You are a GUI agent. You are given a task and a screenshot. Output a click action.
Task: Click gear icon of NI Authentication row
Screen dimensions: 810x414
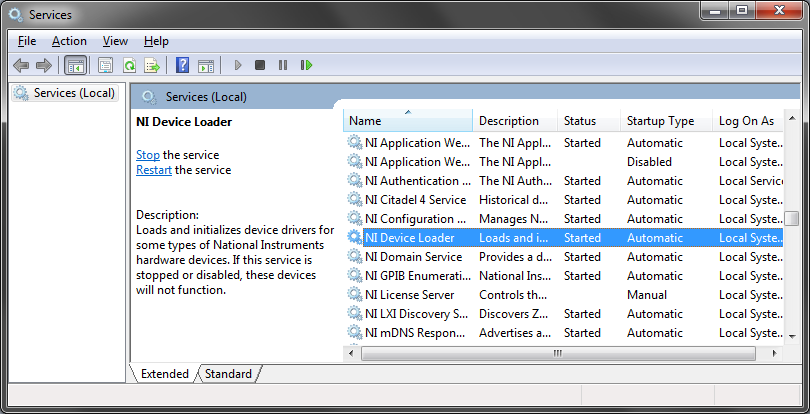pos(354,180)
